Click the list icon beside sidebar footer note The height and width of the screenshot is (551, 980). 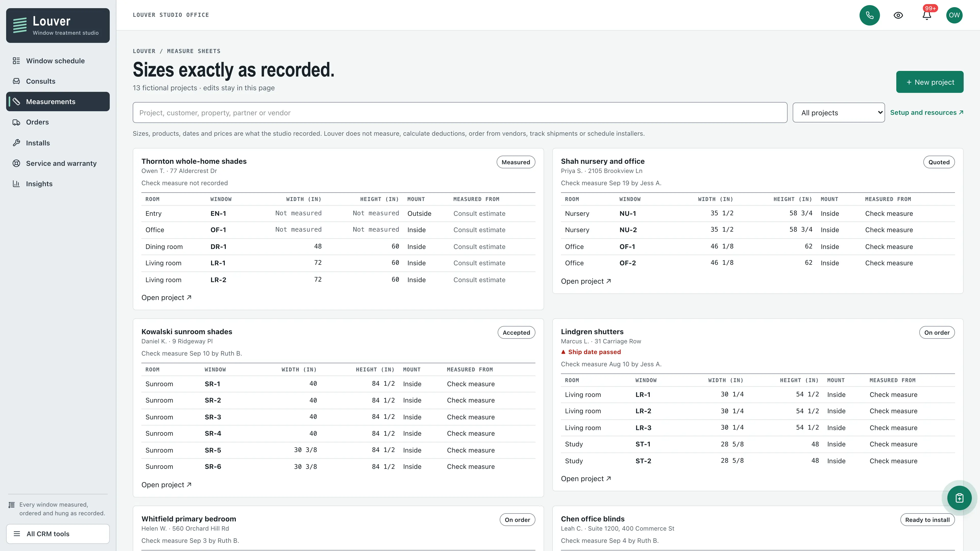click(x=11, y=505)
